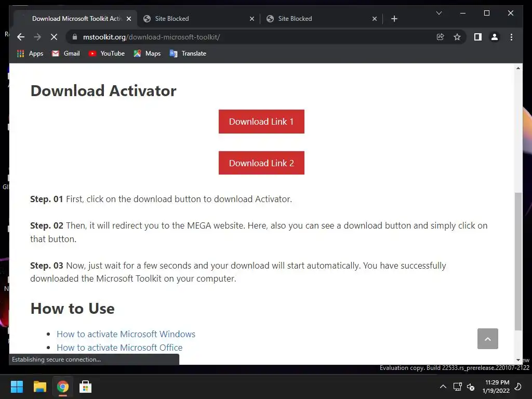Open the notification moon icon
This screenshot has height=399, width=532.
click(x=518, y=387)
